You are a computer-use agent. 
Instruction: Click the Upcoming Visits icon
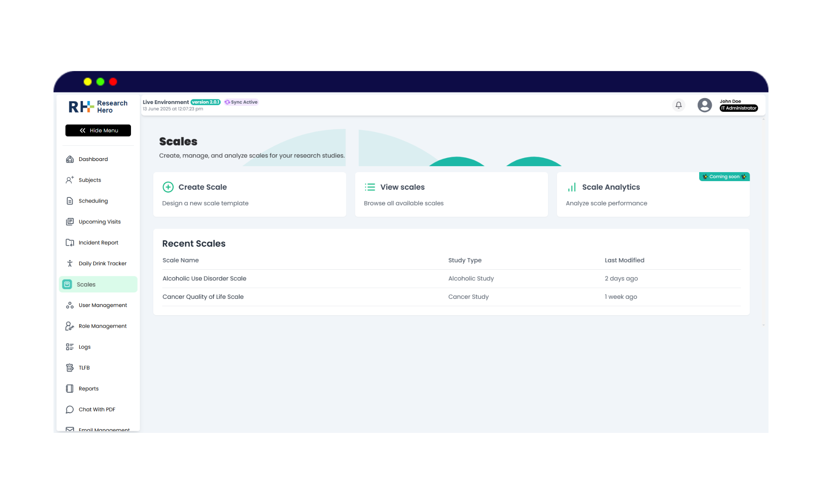(70, 222)
